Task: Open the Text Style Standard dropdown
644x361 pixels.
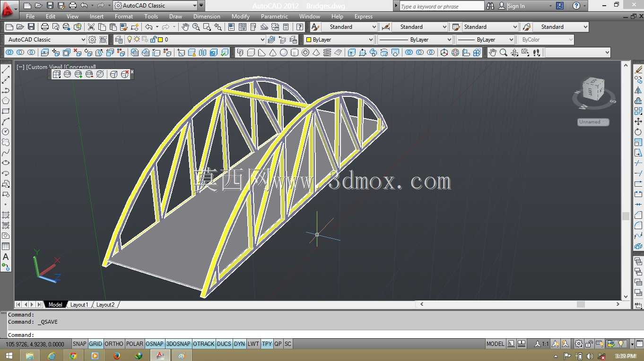Action: tap(349, 27)
